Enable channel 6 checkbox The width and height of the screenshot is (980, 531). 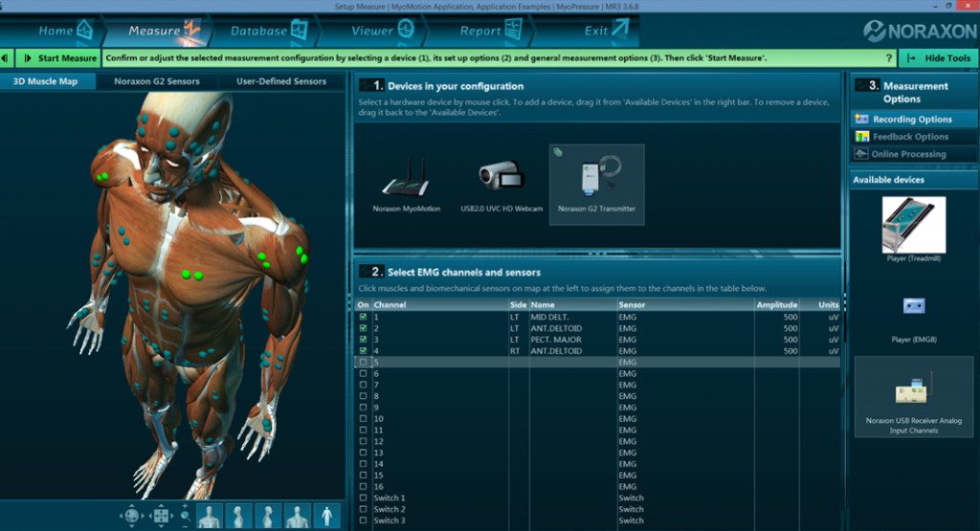[x=363, y=373]
